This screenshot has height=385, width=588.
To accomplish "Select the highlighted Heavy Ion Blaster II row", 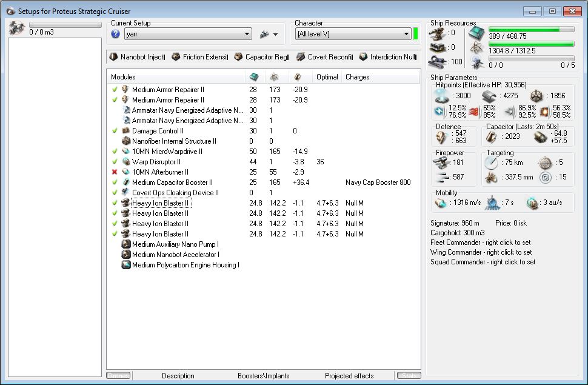I will click(161, 203).
